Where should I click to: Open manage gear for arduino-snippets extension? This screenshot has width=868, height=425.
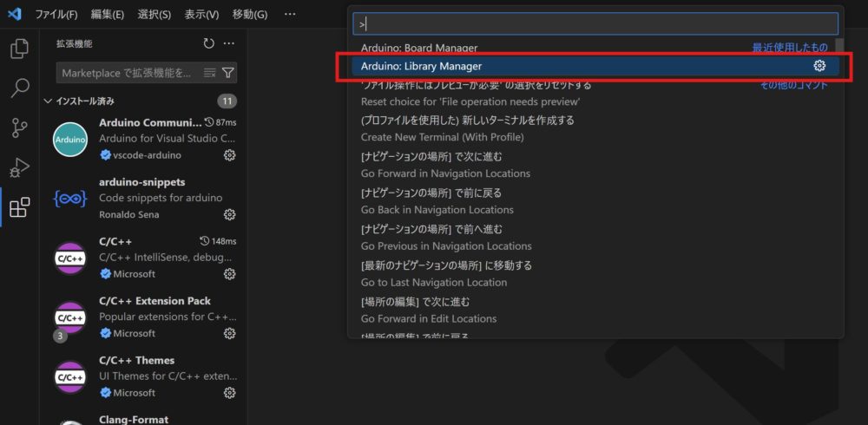pyautogui.click(x=229, y=214)
